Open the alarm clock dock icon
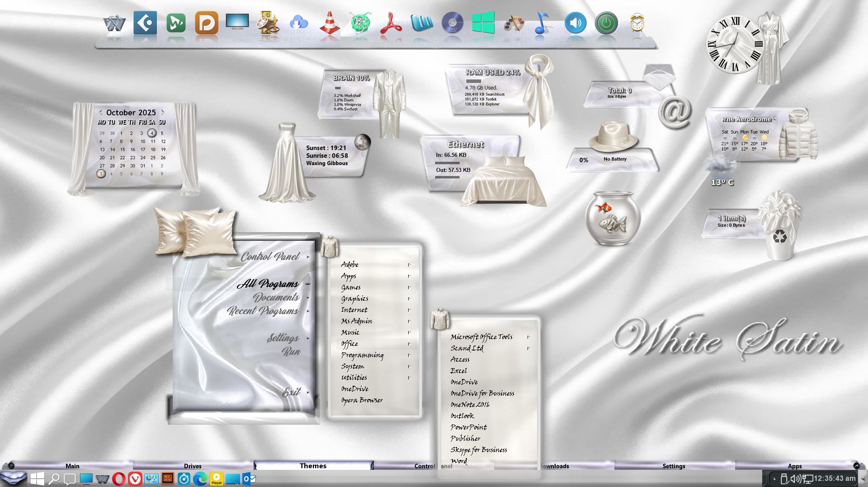 (637, 23)
